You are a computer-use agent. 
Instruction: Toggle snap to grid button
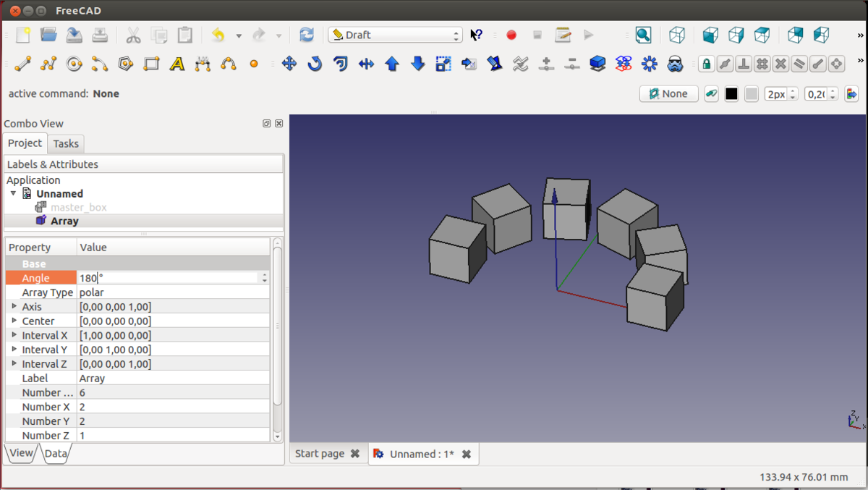(762, 64)
